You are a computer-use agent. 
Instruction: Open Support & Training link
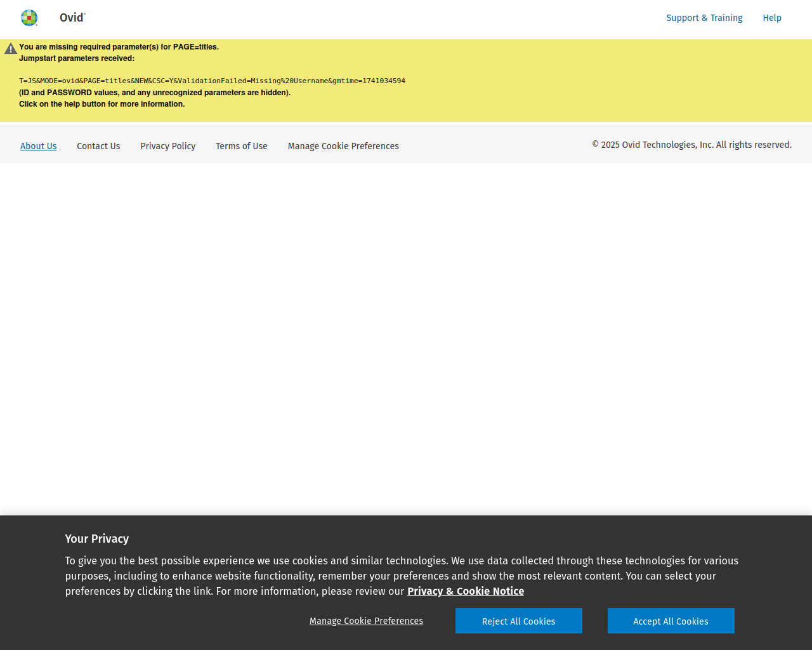(704, 18)
